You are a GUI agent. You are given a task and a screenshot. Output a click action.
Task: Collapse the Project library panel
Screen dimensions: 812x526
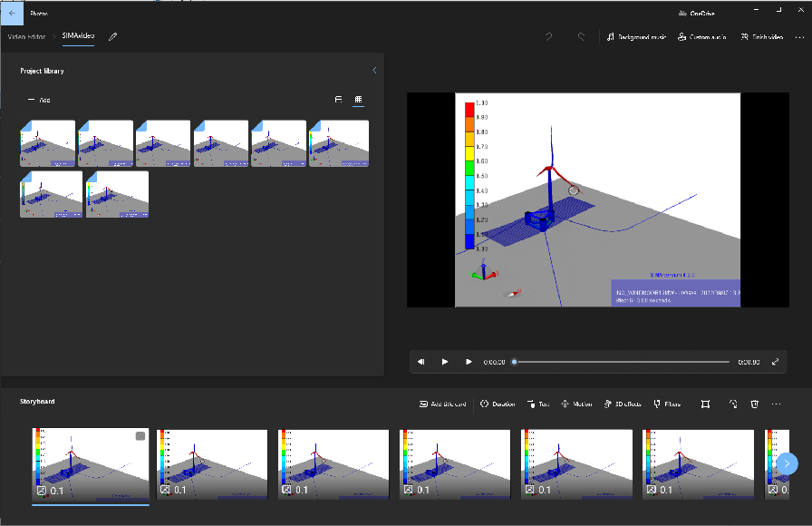374,71
